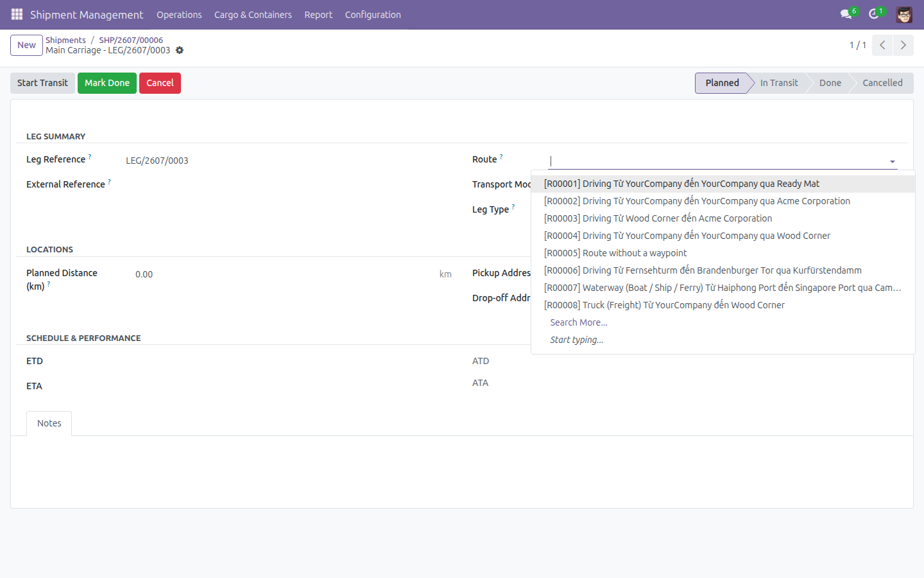This screenshot has width=924, height=578.
Task: Click the green Mark Done button
Action: (x=107, y=83)
